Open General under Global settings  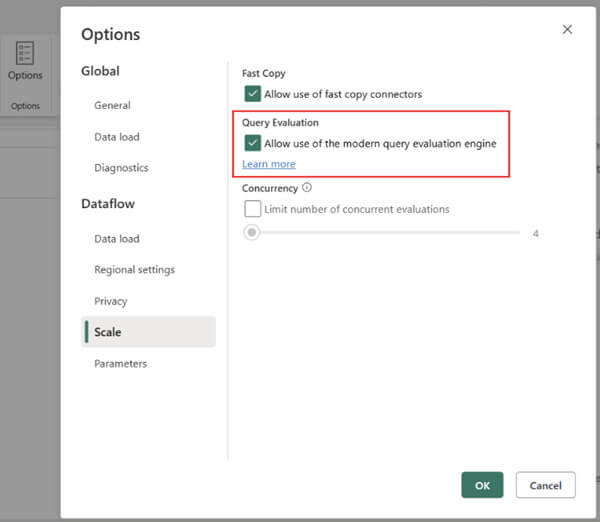point(112,105)
